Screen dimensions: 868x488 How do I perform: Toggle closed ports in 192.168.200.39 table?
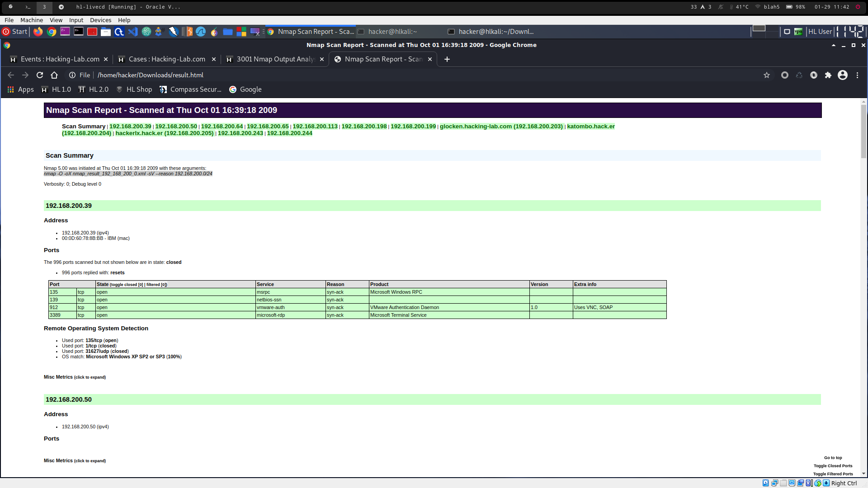pyautogui.click(x=127, y=285)
